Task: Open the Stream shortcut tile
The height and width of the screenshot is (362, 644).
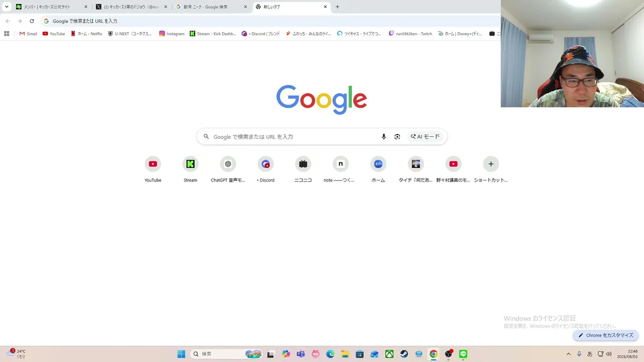Action: coord(190,169)
